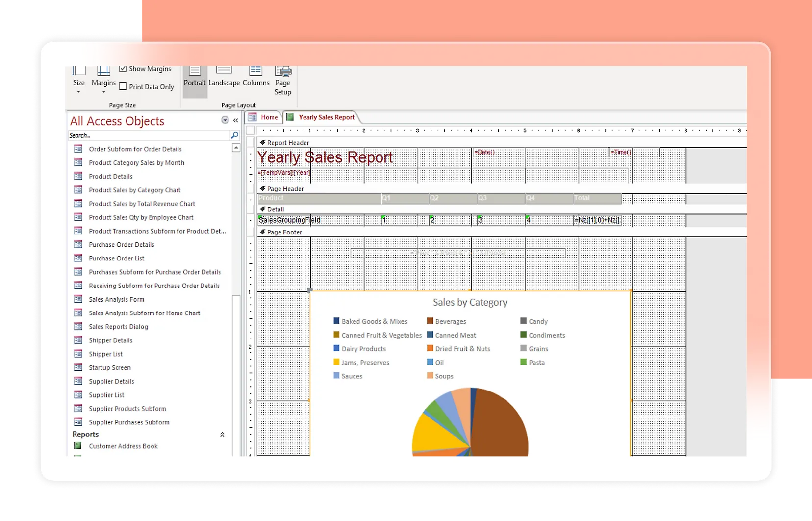Open the Sales Analysis Form object
Screen dimensions: 812x521
[116, 299]
